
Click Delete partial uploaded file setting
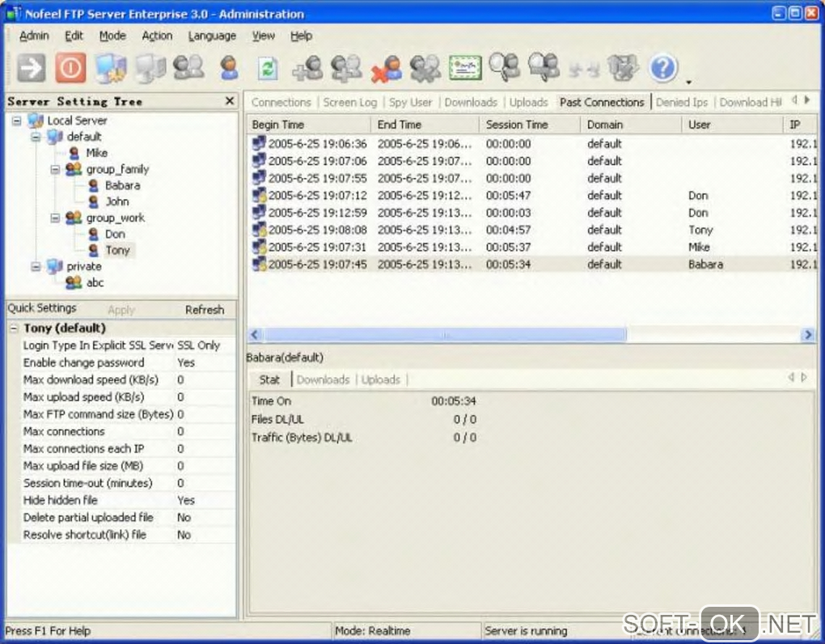88,518
